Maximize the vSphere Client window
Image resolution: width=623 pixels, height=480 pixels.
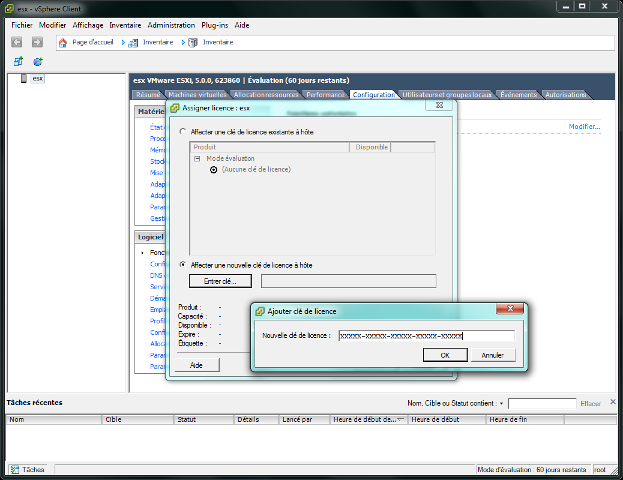(x=582, y=7)
